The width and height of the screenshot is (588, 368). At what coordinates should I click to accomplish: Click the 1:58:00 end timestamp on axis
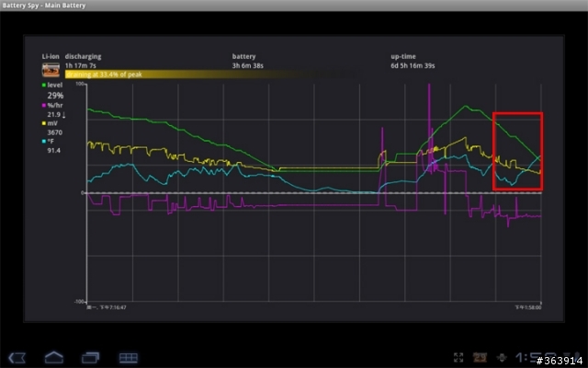coord(527,307)
